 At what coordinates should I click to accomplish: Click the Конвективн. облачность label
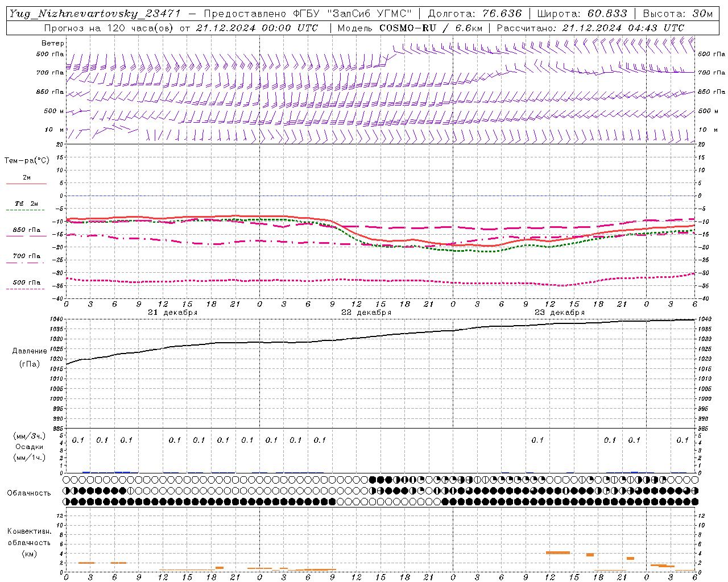(29, 537)
